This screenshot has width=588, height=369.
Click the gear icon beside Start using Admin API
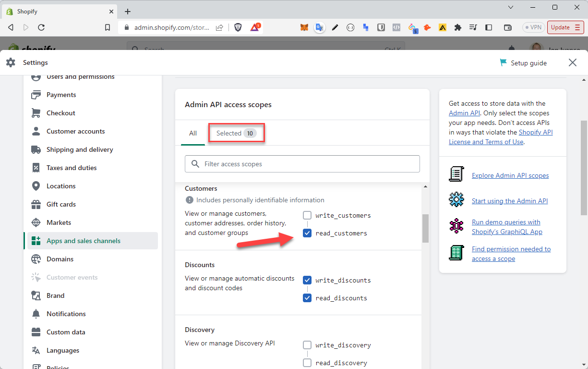pos(456,199)
